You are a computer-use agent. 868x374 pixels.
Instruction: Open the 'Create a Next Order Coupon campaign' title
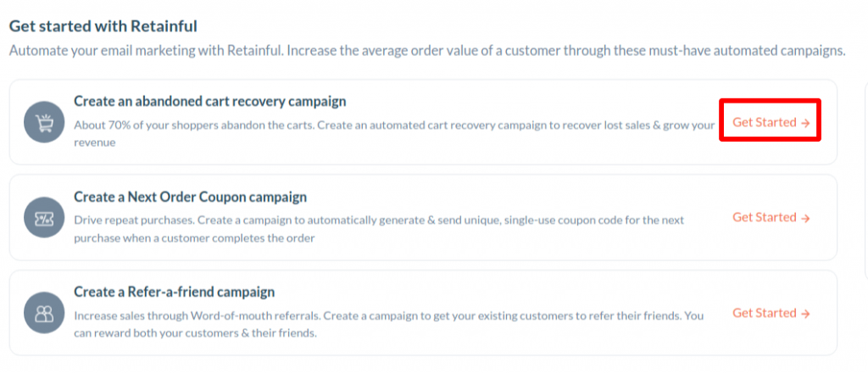191,197
